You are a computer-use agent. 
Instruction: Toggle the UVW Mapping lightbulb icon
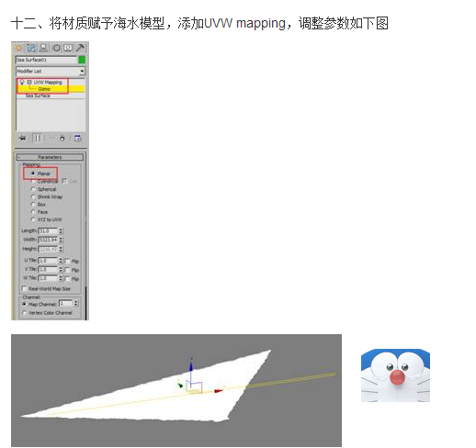coord(22,82)
